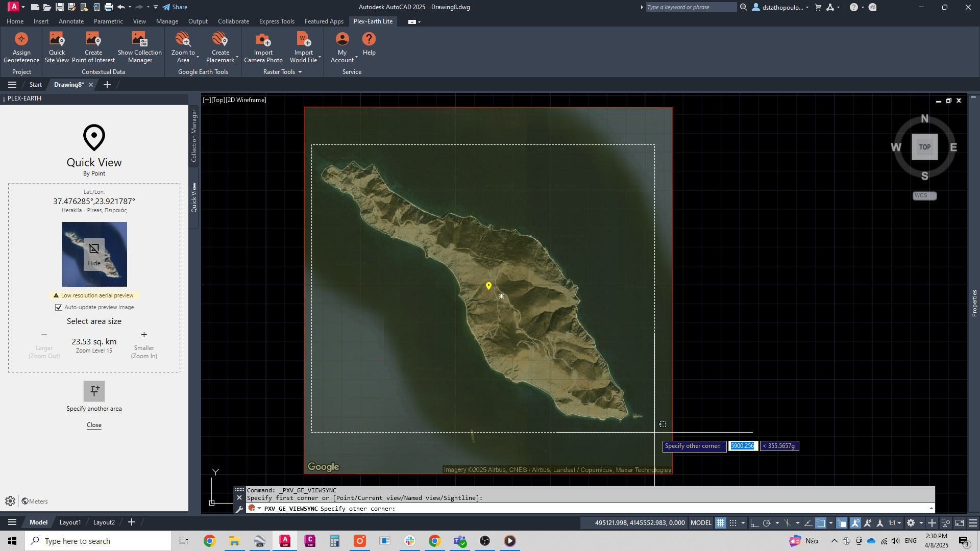Click the Windows search box
Image resolution: width=980 pixels, height=551 pixels.
(98, 541)
